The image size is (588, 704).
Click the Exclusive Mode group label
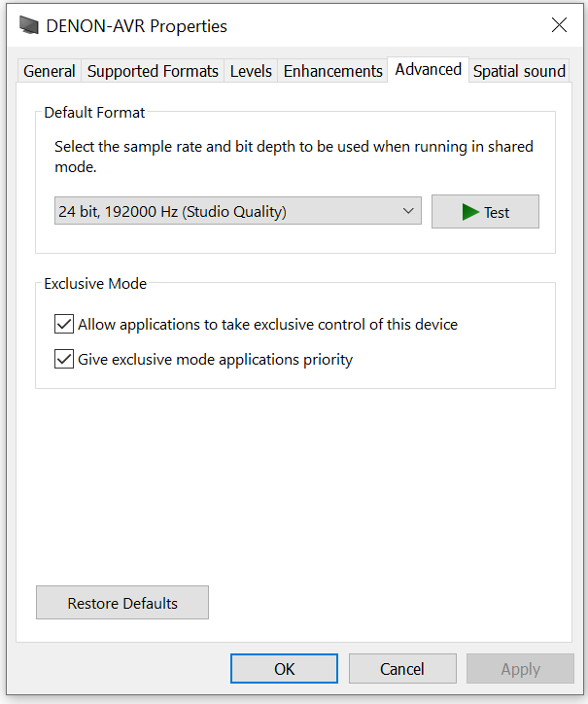click(x=95, y=284)
